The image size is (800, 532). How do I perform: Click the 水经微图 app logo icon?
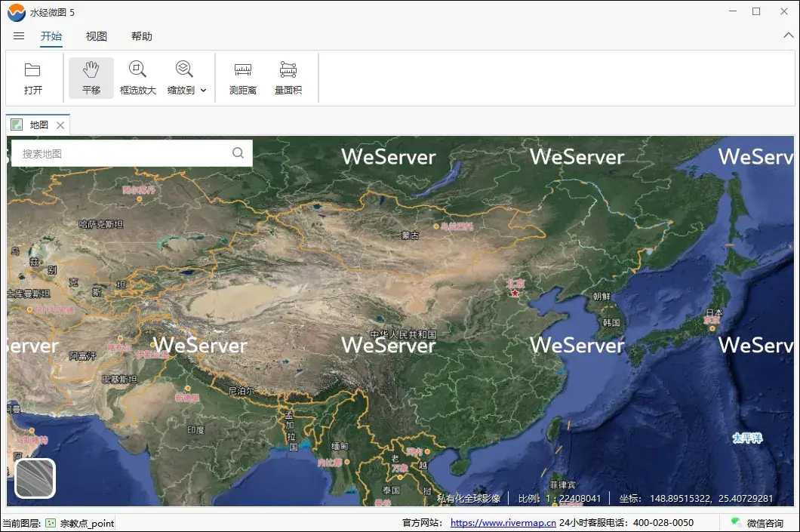click(17, 12)
